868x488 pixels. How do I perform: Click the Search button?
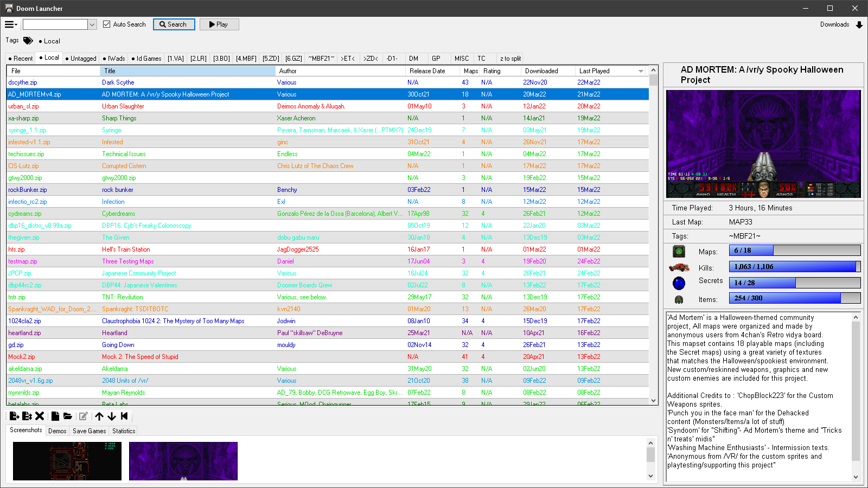click(174, 24)
